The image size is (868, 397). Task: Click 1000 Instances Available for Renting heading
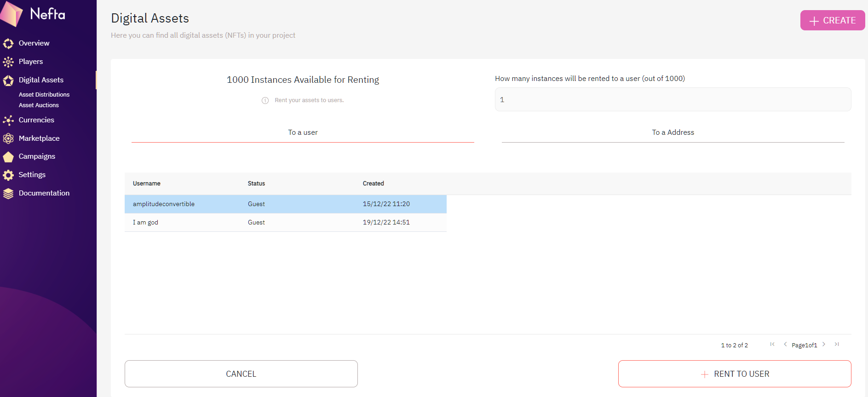point(303,80)
